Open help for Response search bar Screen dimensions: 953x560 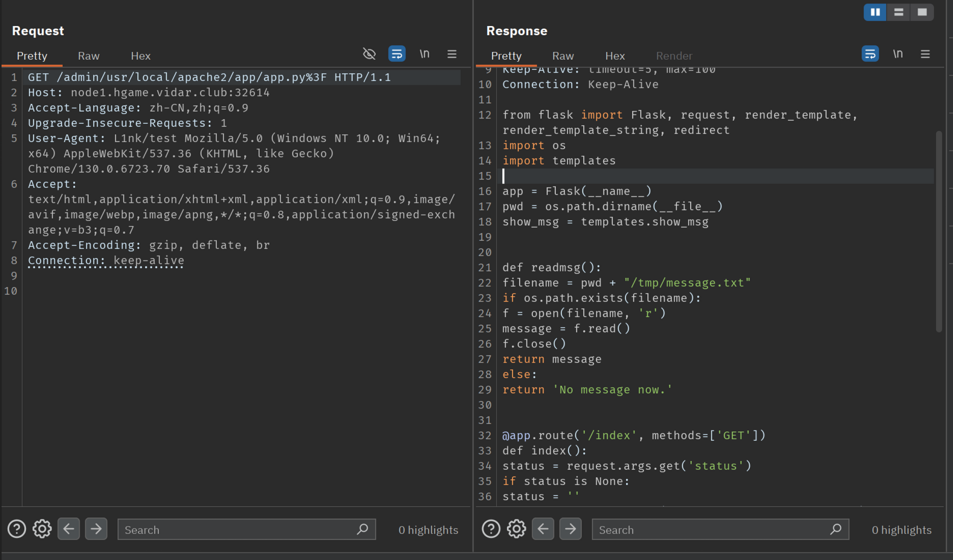(491, 529)
